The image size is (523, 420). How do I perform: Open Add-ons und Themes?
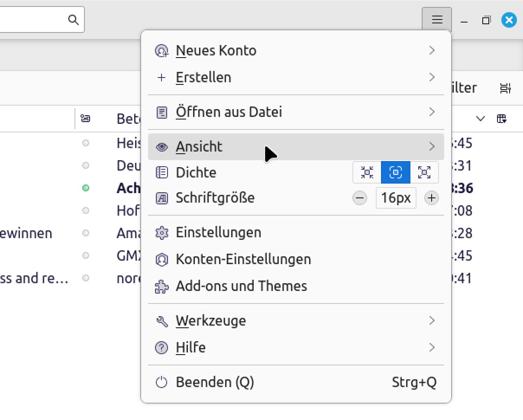pos(241,286)
